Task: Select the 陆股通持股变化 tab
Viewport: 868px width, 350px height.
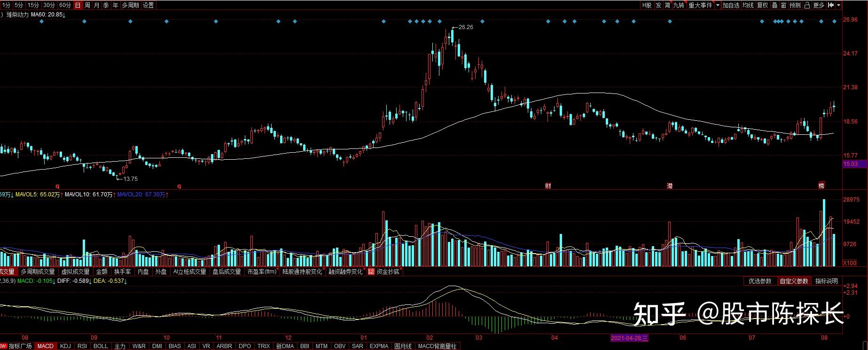Action: tap(302, 272)
